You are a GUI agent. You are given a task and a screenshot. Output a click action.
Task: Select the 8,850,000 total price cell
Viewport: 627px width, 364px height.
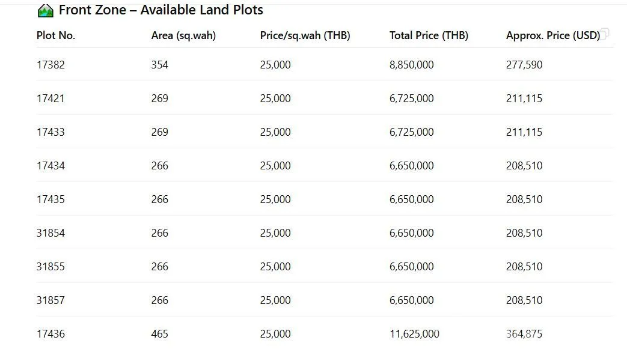click(x=411, y=65)
